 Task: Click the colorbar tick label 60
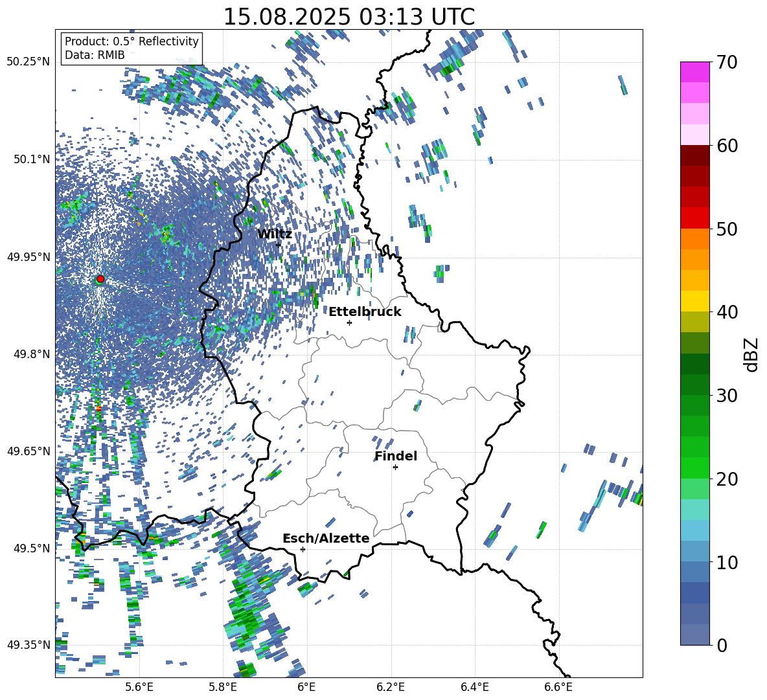pyautogui.click(x=727, y=146)
